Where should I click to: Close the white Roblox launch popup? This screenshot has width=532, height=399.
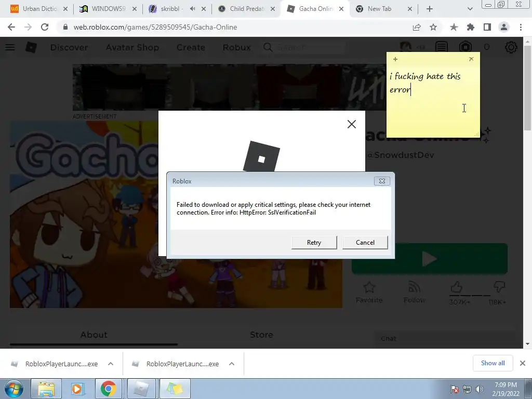352,124
